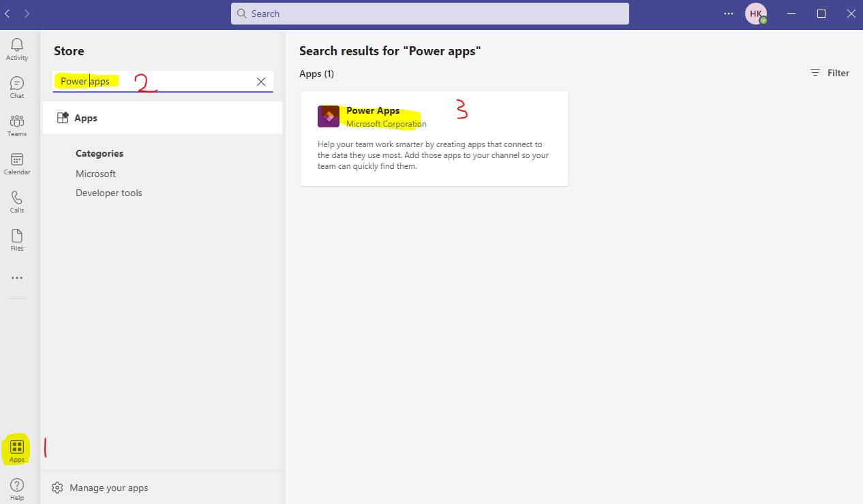Open settings and more menu
Viewport: 863px width, 504px height.
coord(728,13)
